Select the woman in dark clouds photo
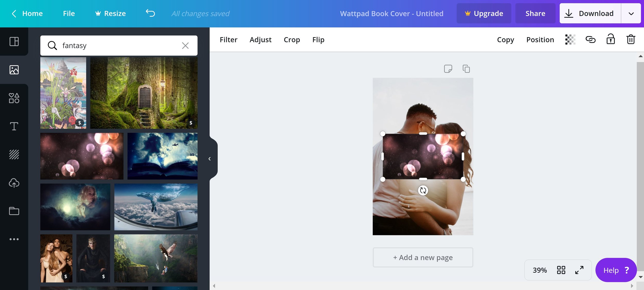This screenshot has width=644, height=290. 75,207
